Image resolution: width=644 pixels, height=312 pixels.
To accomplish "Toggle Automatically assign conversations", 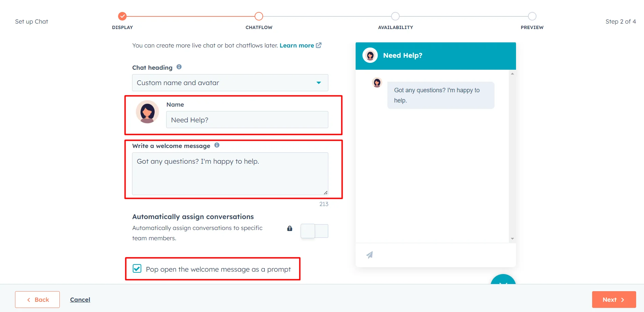I will [x=314, y=231].
